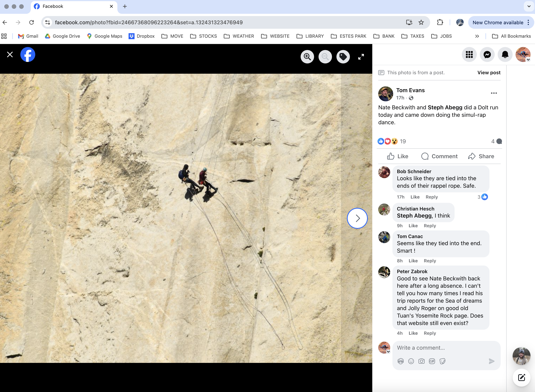
Task: Open Messenger from top bar
Action: [x=487, y=55]
